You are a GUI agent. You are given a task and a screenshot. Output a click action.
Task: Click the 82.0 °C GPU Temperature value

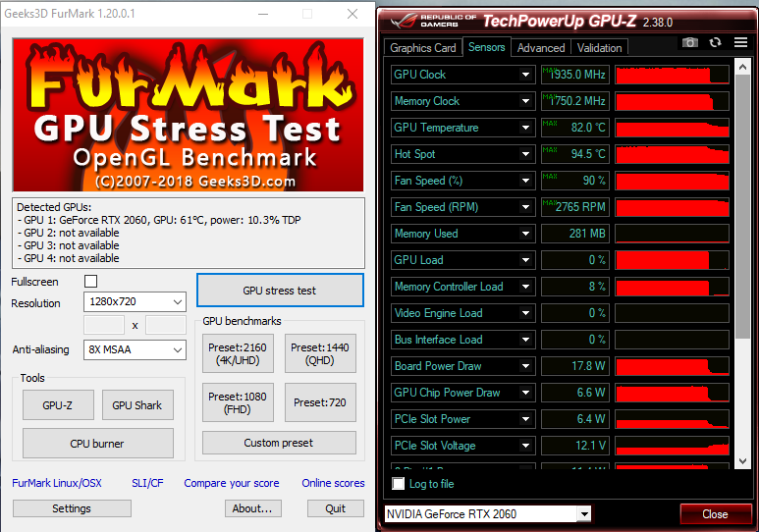[x=573, y=128]
